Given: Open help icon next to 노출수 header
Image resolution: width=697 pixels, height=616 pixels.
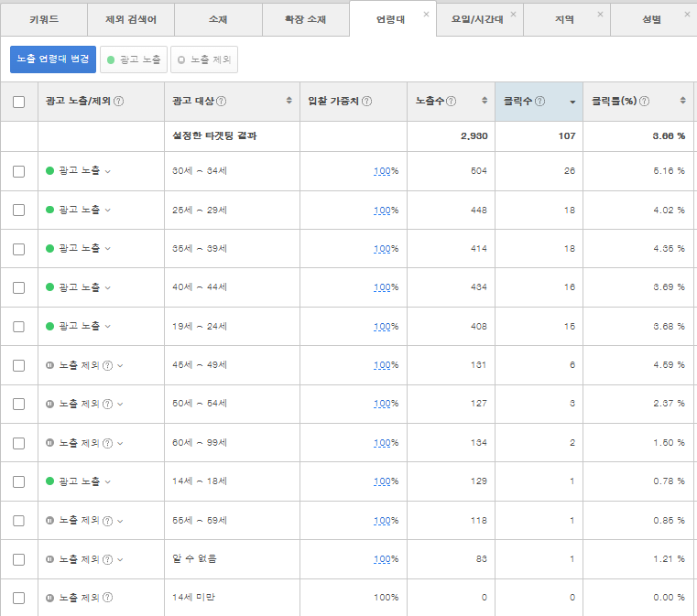Looking at the screenshot, I should pos(451,102).
